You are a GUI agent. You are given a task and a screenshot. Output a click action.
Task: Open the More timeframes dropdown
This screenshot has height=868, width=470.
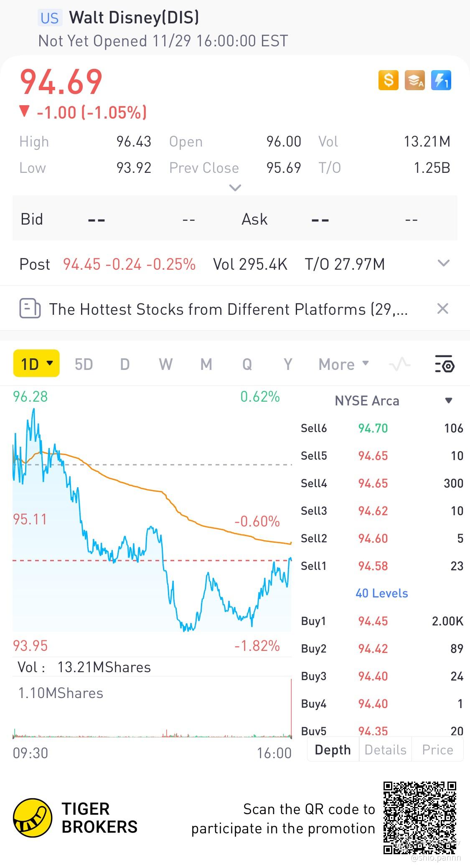point(343,364)
